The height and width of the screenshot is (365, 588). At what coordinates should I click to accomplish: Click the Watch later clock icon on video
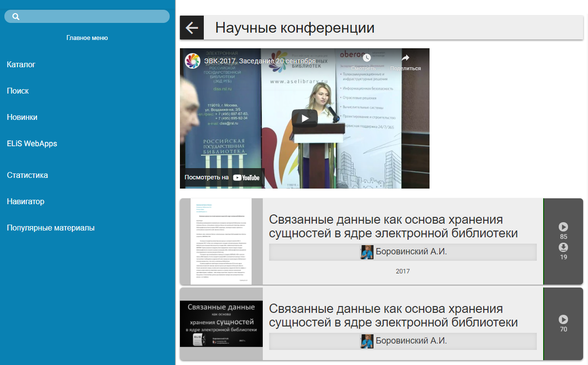[x=367, y=58]
